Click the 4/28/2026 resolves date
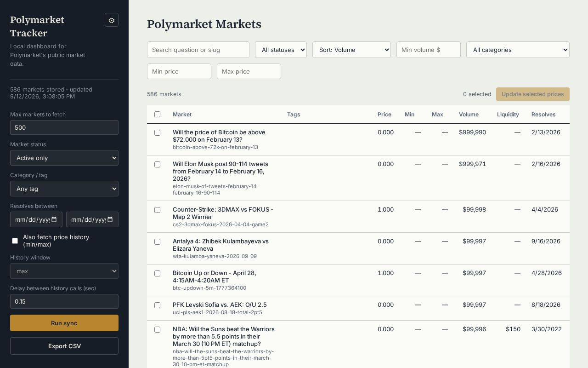Viewport: 588px width, 368px height. 547,273
